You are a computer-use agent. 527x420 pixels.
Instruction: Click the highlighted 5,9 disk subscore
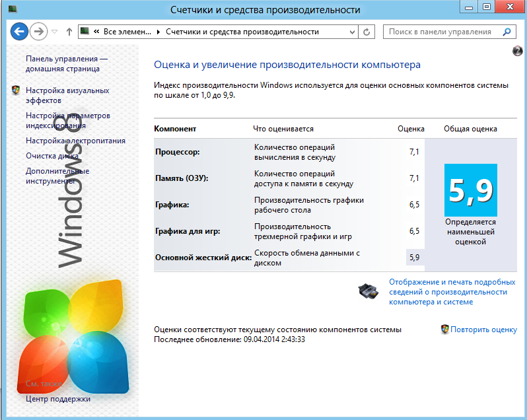(415, 258)
